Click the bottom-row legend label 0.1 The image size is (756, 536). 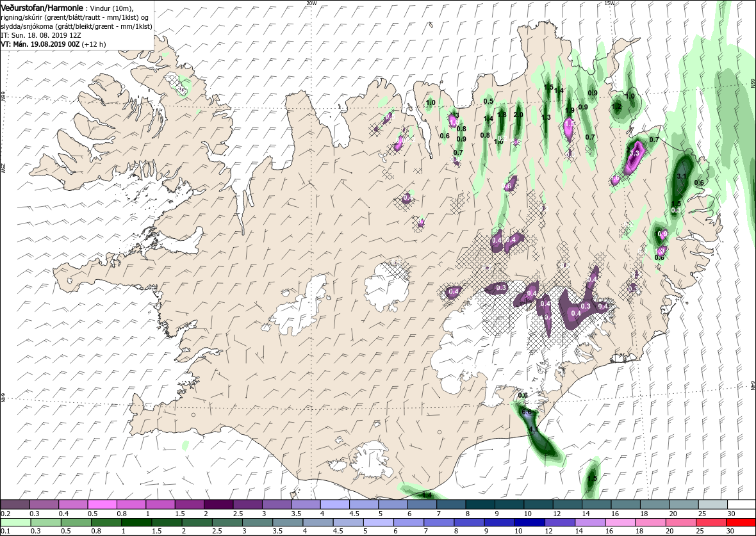pos(5,531)
